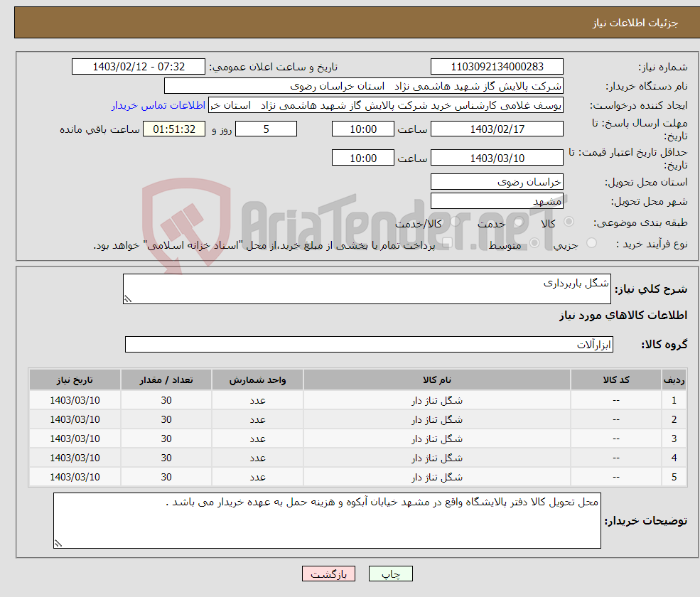The height and width of the screenshot is (597, 700).
Task: Click need date 1403/03/10 in row 4
Action: [x=75, y=458]
